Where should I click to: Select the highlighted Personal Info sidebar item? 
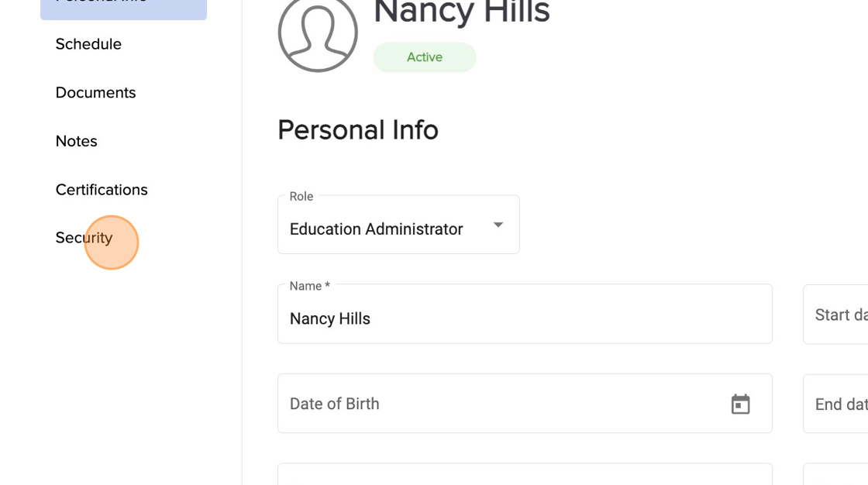point(123,6)
